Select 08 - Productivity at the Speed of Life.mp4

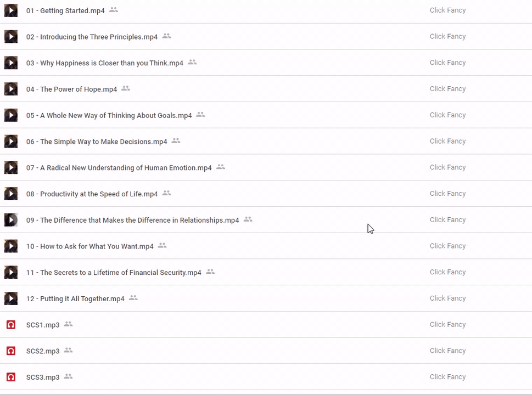tap(92, 194)
